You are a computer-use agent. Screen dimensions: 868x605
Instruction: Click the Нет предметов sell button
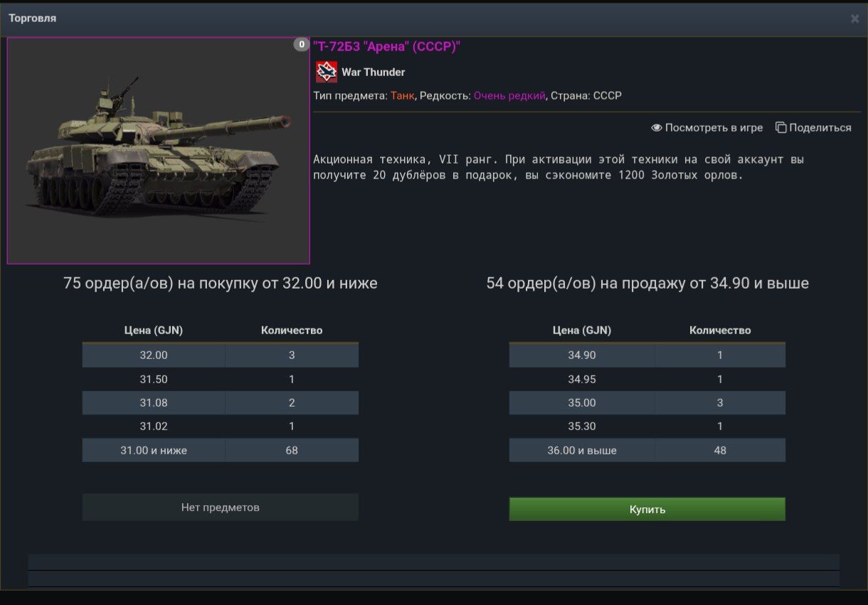(x=220, y=508)
